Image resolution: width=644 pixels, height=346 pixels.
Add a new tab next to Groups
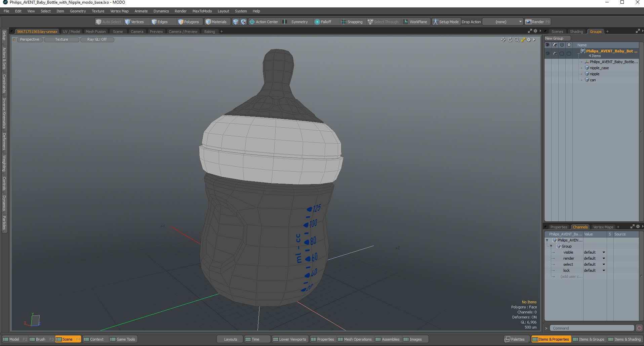pyautogui.click(x=607, y=32)
